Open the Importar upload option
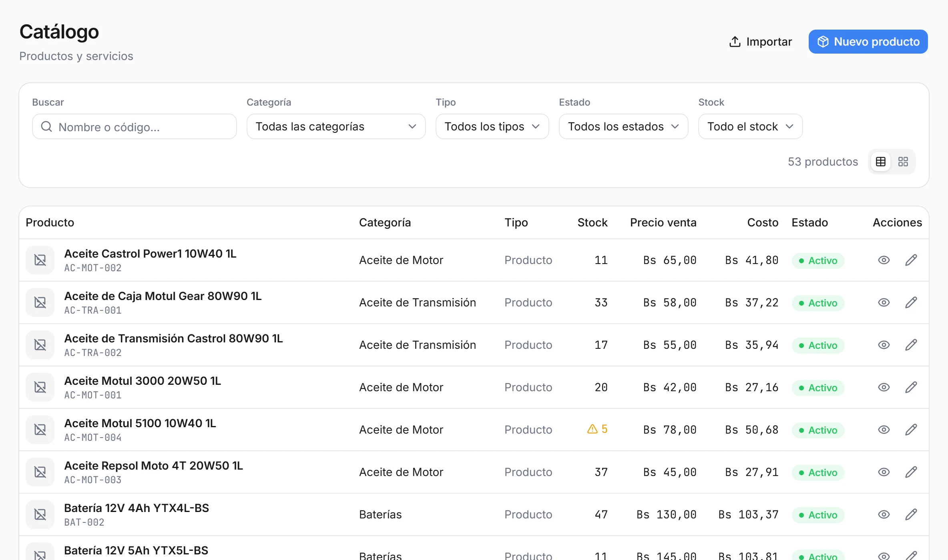 click(760, 42)
